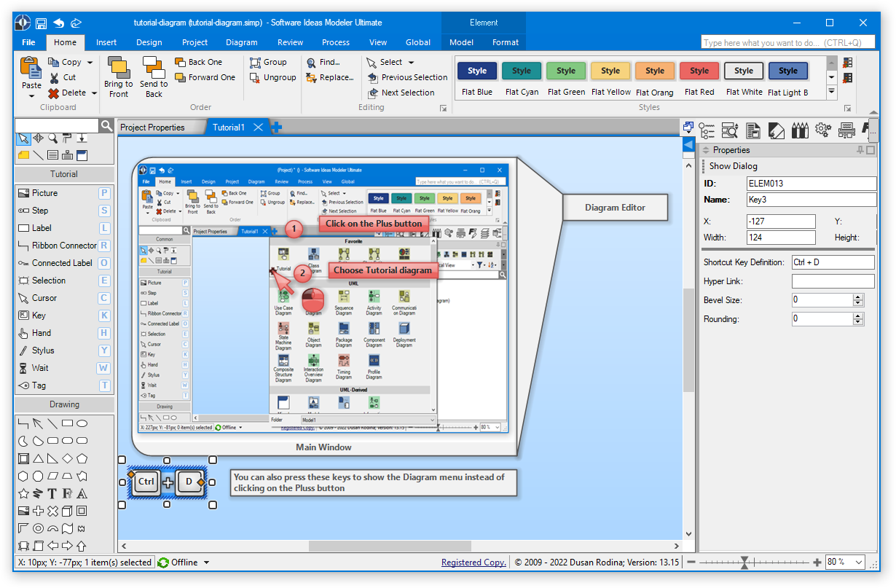Select the magnifier zoom tool in toolbox
This screenshot has width=896, height=588.
[x=52, y=138]
